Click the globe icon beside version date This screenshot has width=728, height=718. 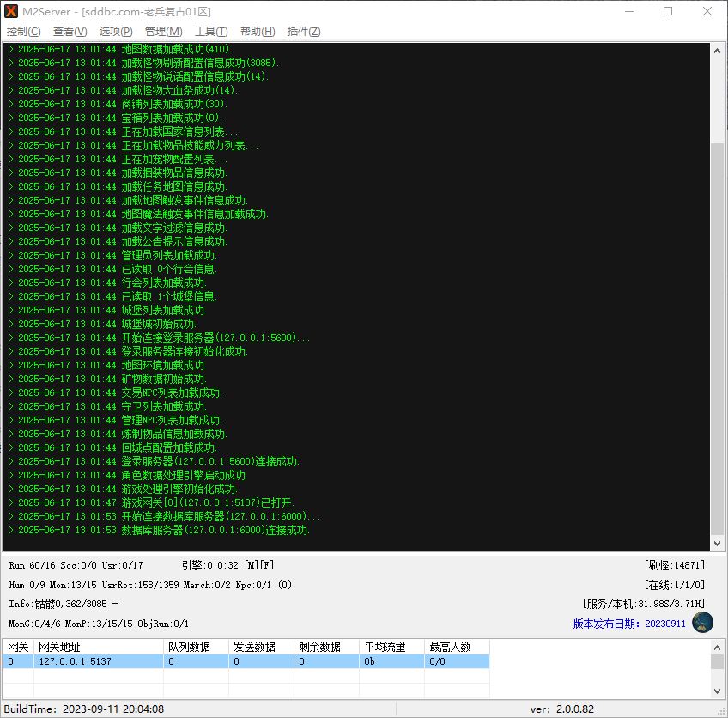tap(702, 623)
